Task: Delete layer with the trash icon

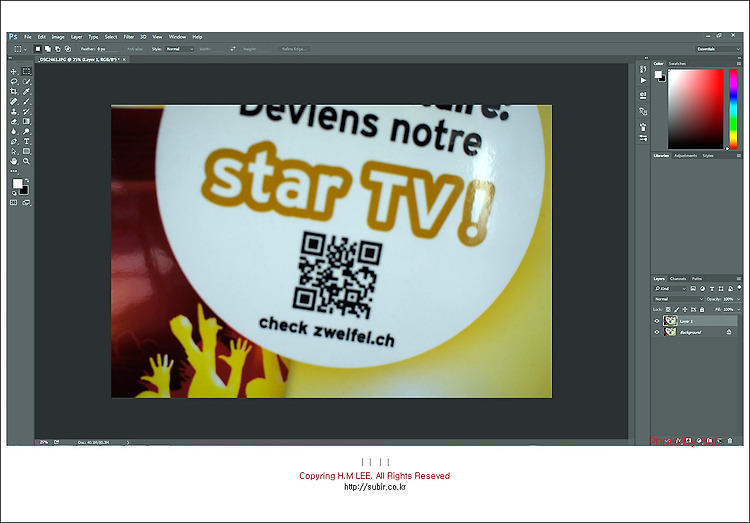Action: [730, 440]
